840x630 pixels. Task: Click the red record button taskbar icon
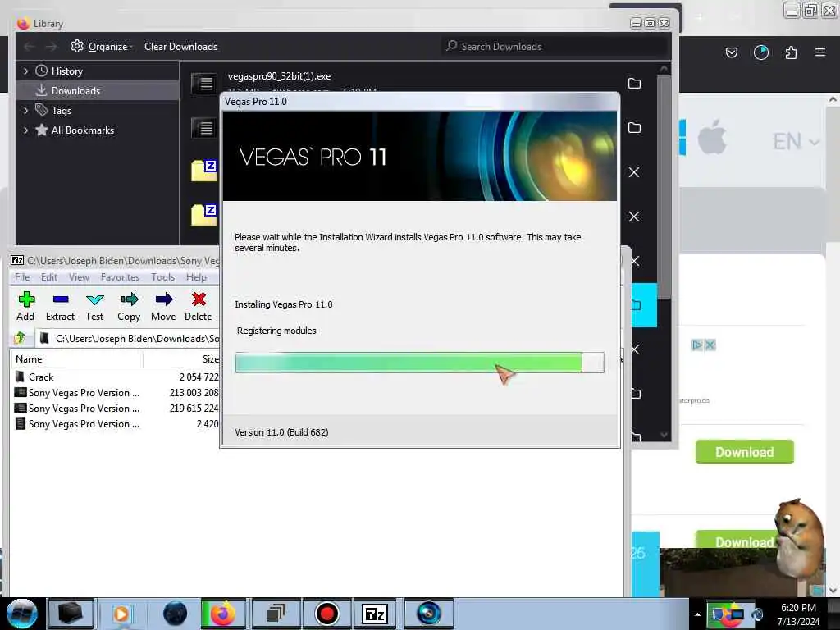click(x=326, y=614)
